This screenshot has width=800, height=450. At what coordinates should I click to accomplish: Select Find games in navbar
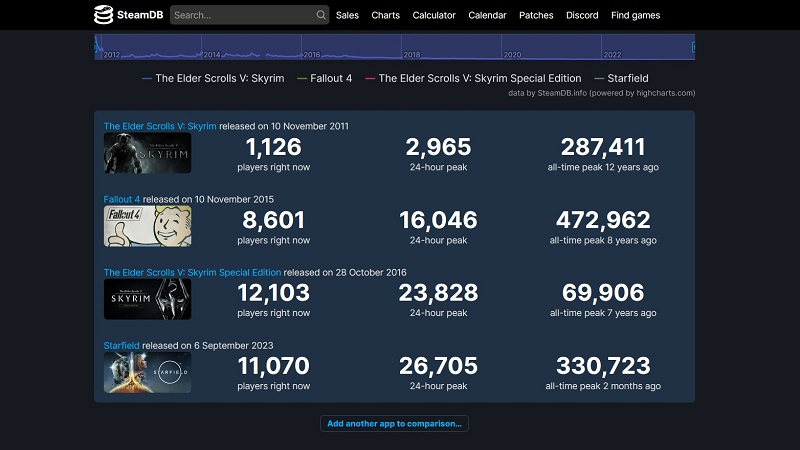635,15
